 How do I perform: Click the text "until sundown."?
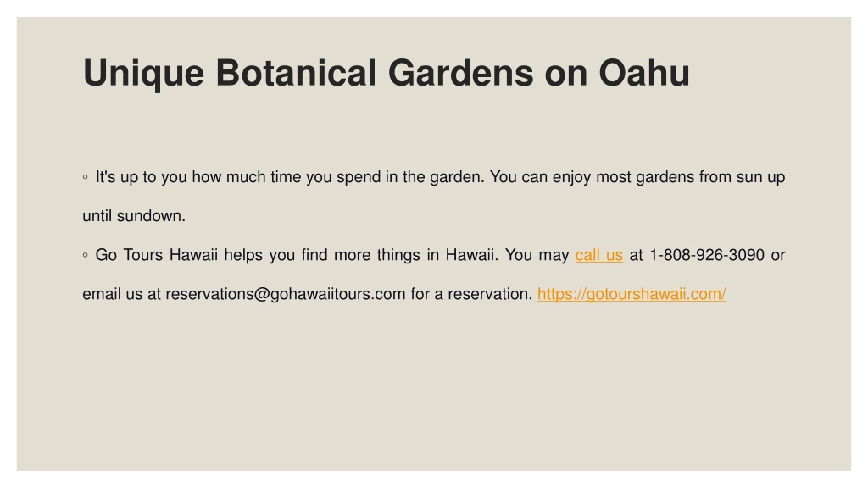tap(134, 216)
